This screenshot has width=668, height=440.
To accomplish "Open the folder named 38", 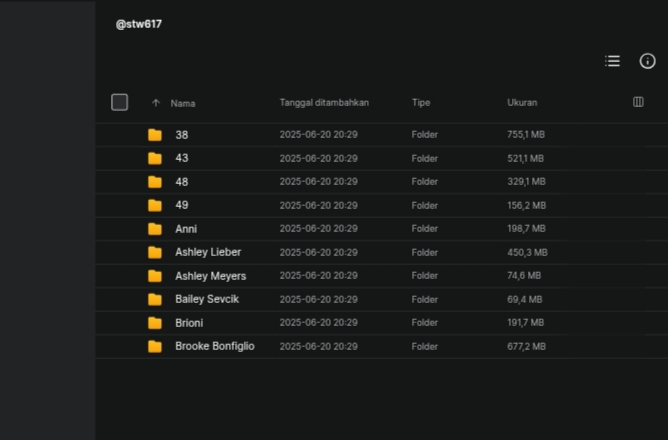I will tap(181, 135).
